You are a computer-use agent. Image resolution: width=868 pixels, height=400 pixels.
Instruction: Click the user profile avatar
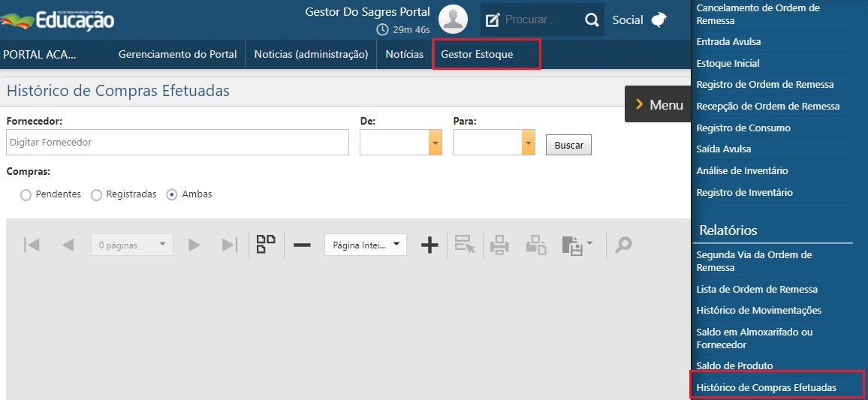(x=453, y=20)
